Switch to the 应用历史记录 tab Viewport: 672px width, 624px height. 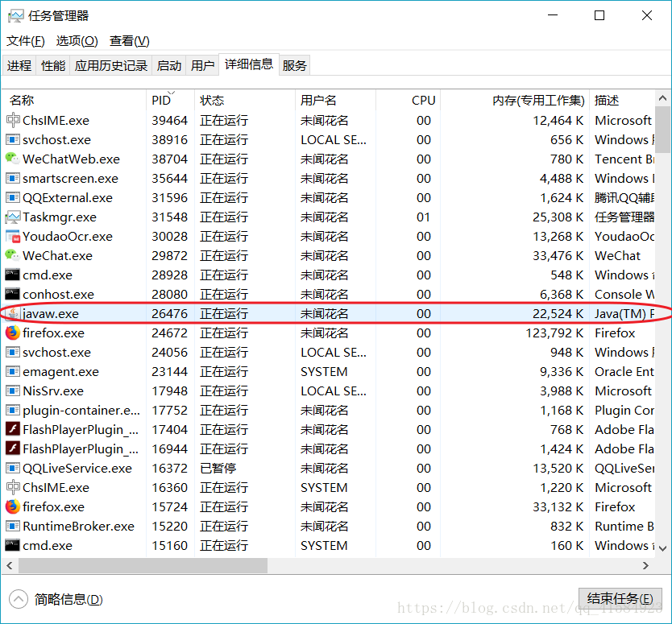click(x=111, y=65)
